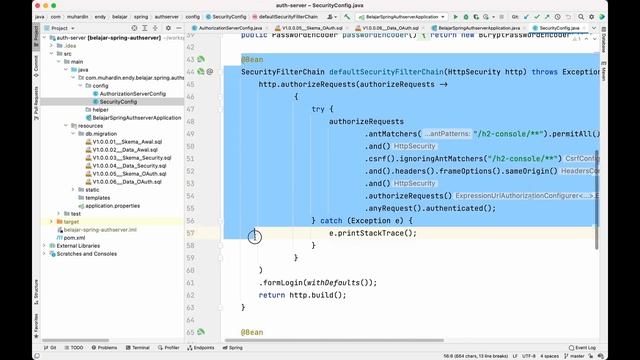Open the Database tool window on right strip
The image size is (640, 360).
pyautogui.click(x=603, y=40)
